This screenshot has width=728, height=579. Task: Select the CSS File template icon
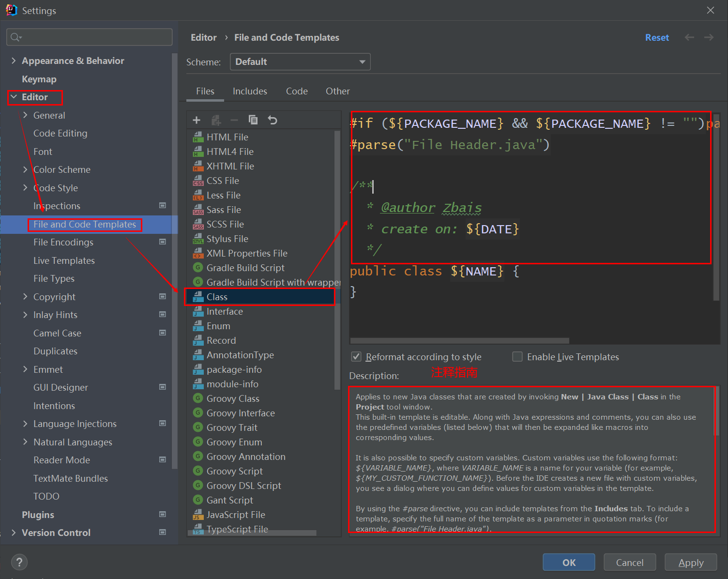pyautogui.click(x=198, y=181)
